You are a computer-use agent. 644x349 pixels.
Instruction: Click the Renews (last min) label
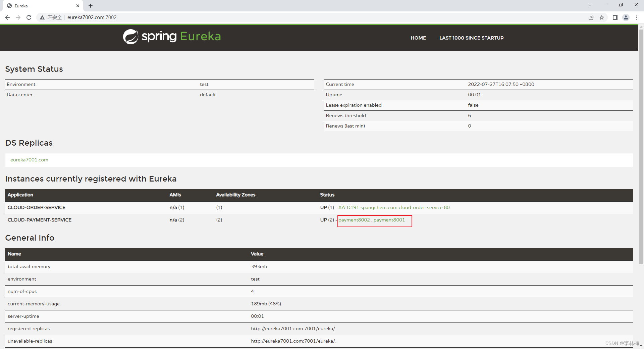pyautogui.click(x=345, y=126)
